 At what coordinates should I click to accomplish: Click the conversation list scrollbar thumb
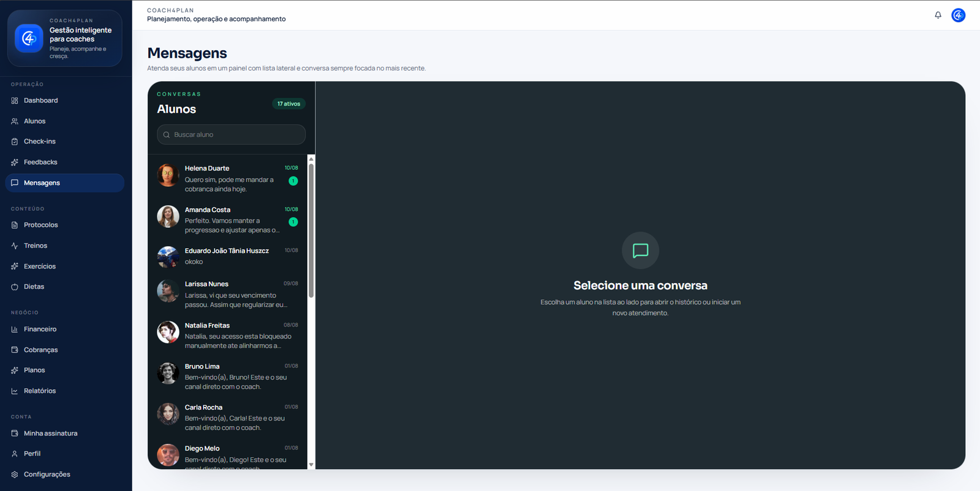tap(311, 230)
